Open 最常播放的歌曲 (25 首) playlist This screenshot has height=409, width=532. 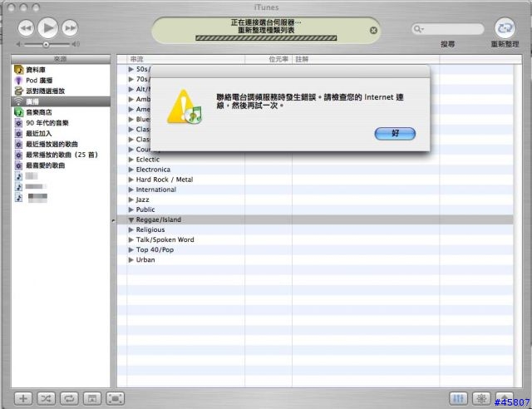click(x=61, y=155)
